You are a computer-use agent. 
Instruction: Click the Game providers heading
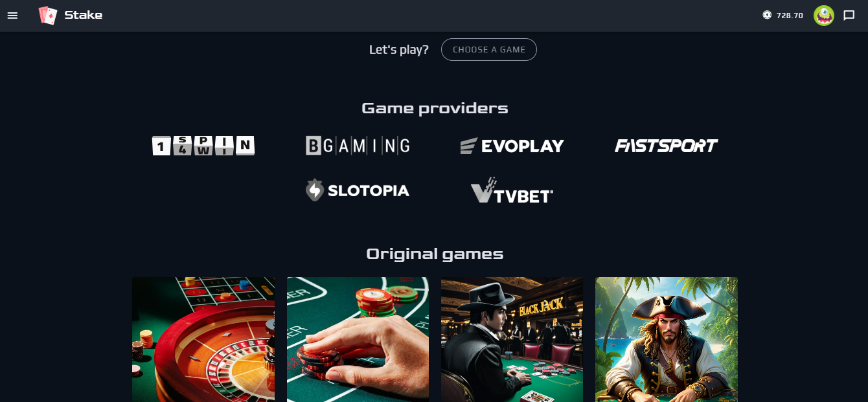click(435, 108)
